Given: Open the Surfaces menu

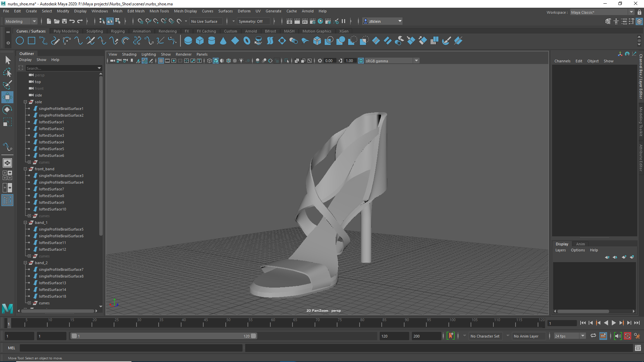Looking at the screenshot, I should click(x=225, y=11).
